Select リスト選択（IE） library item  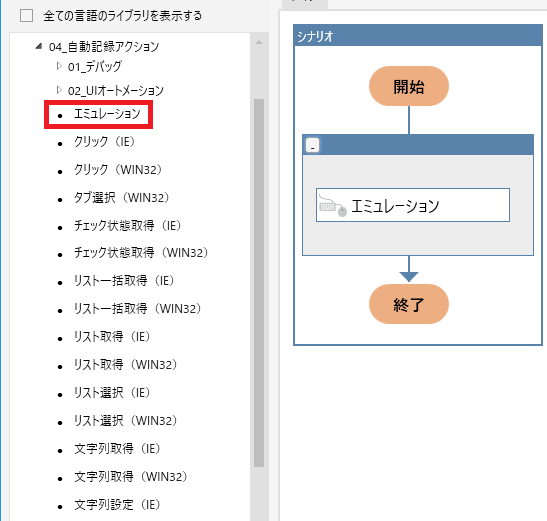(x=112, y=393)
